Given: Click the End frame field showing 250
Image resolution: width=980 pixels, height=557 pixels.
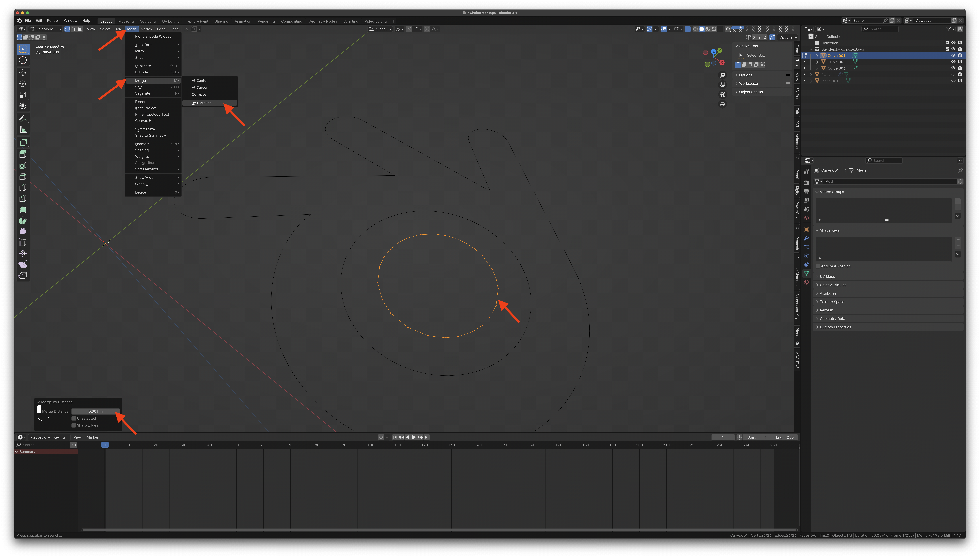Looking at the screenshot, I should [784, 437].
